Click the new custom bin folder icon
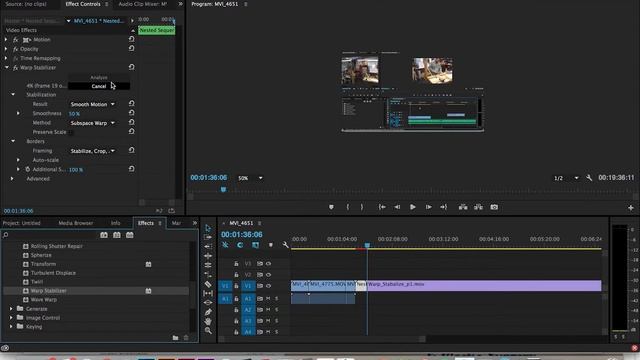 175,338
